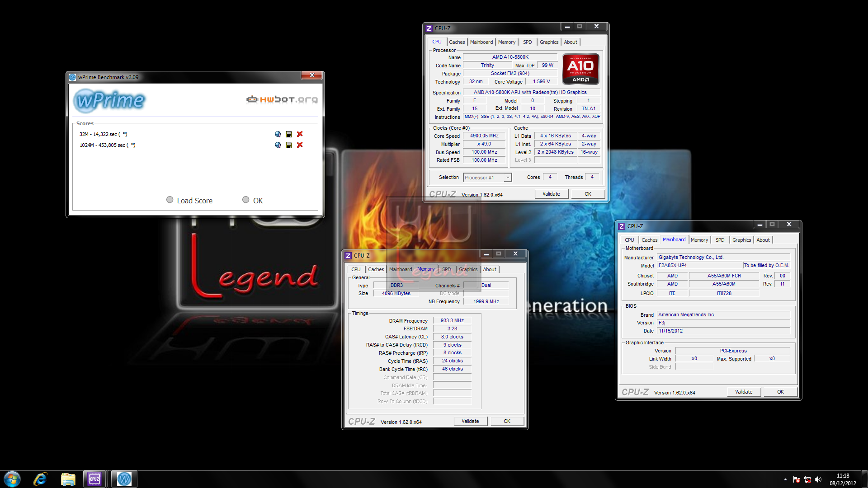Image resolution: width=868 pixels, height=488 pixels.
Task: Open the Processor #1 selection dropdown
Action: click(487, 178)
